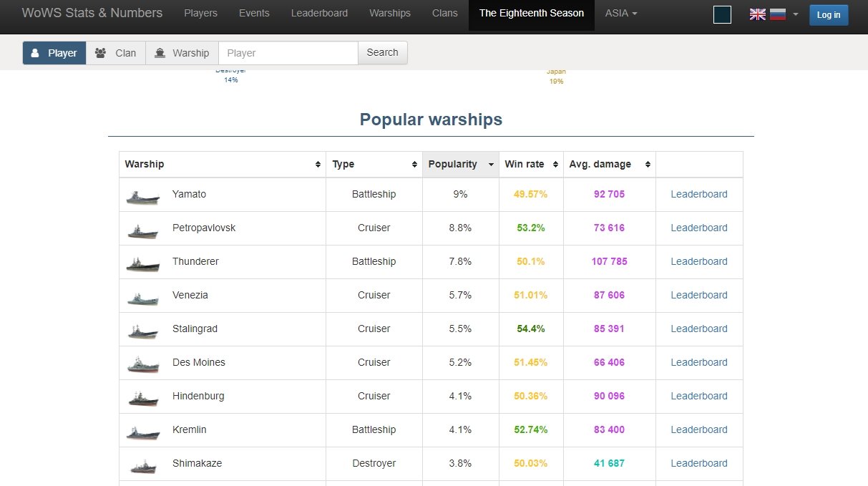Click the Shimakaze ship image
Viewport: 868px width, 486px height.
point(143,465)
